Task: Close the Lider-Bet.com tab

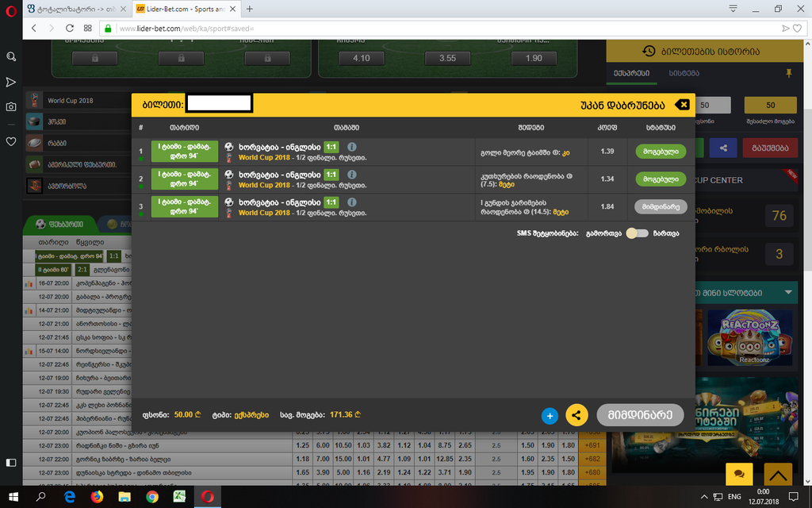Action: click(x=232, y=9)
